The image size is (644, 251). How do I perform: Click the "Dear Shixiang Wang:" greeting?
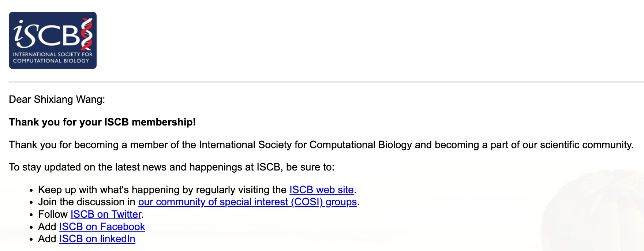click(x=57, y=100)
